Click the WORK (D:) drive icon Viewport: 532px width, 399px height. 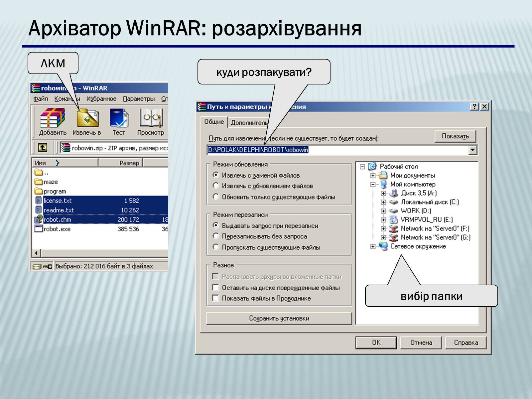coord(394,211)
